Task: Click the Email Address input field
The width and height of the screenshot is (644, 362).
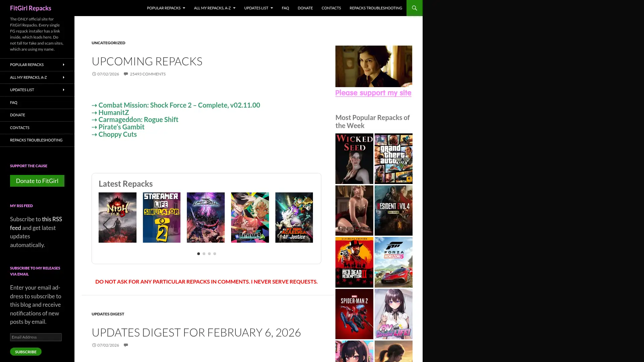Action: point(36,337)
